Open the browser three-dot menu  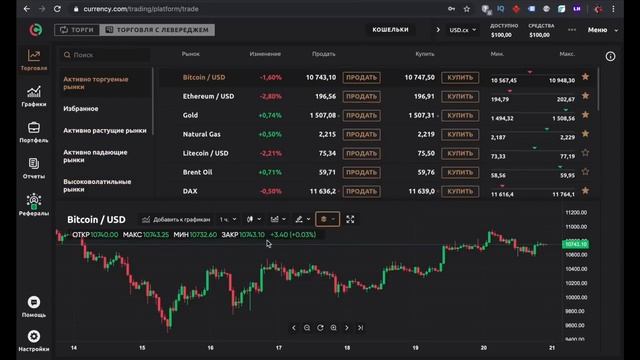click(613, 9)
